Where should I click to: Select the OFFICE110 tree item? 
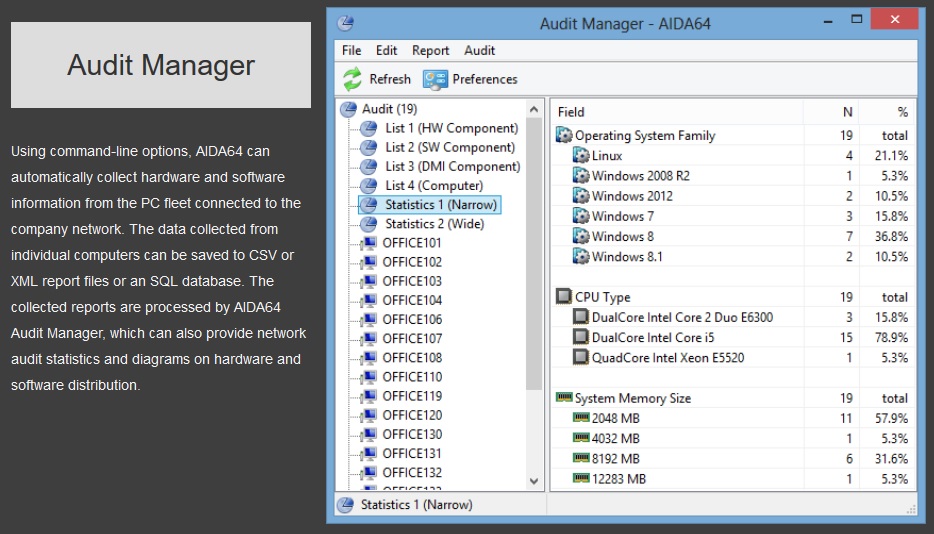(412, 377)
